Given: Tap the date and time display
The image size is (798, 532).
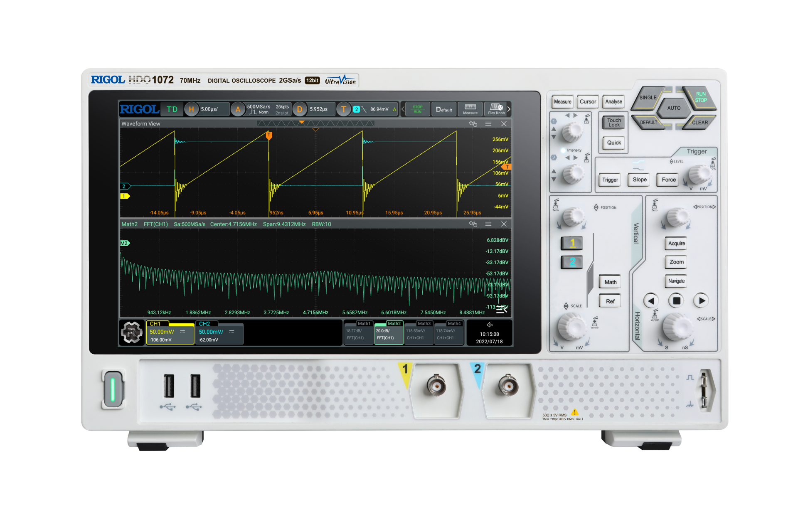Looking at the screenshot, I should (x=489, y=337).
